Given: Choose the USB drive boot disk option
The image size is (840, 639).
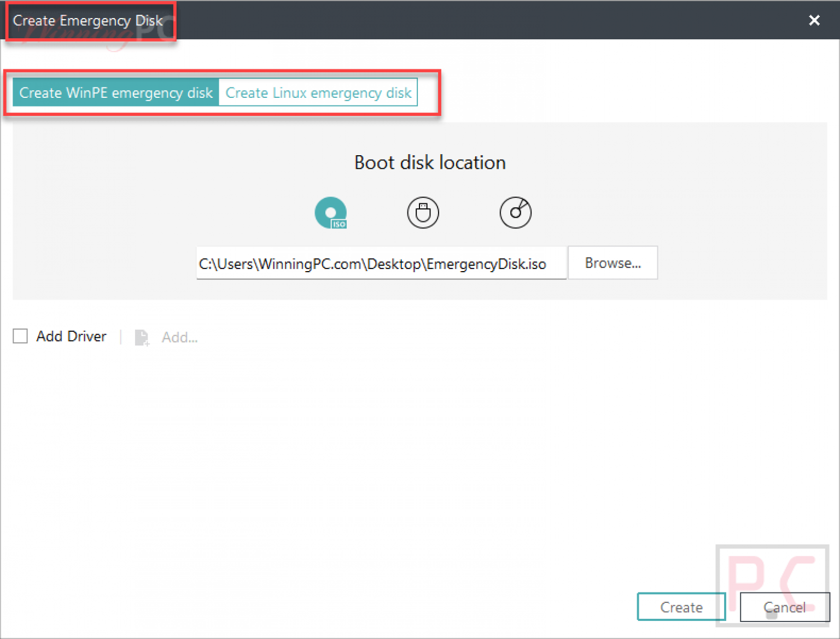Looking at the screenshot, I should click(423, 213).
